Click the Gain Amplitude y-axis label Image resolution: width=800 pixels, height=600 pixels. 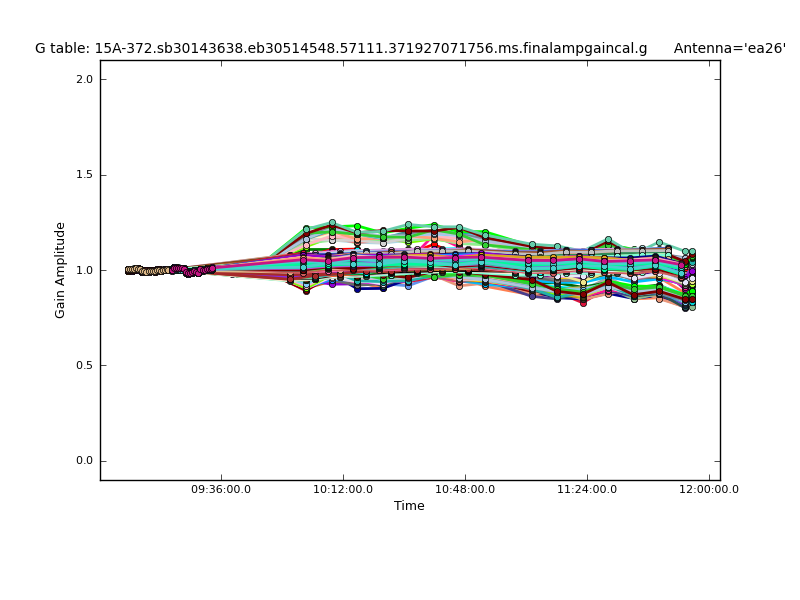pos(60,270)
